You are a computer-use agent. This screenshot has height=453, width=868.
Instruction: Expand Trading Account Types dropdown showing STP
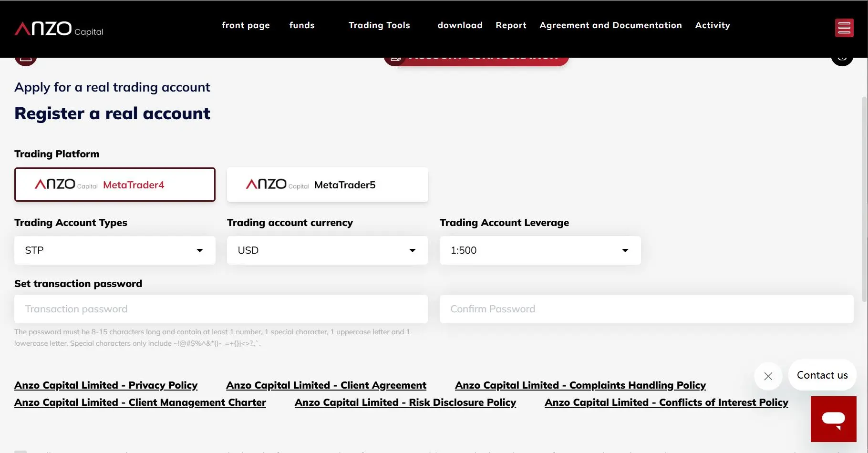pyautogui.click(x=115, y=250)
